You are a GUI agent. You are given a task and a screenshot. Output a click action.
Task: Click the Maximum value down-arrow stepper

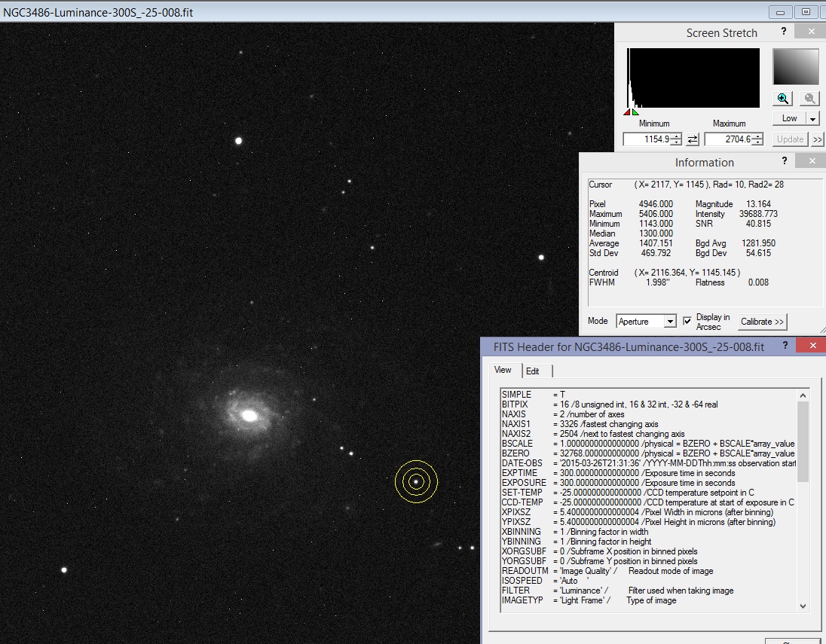tap(757, 142)
